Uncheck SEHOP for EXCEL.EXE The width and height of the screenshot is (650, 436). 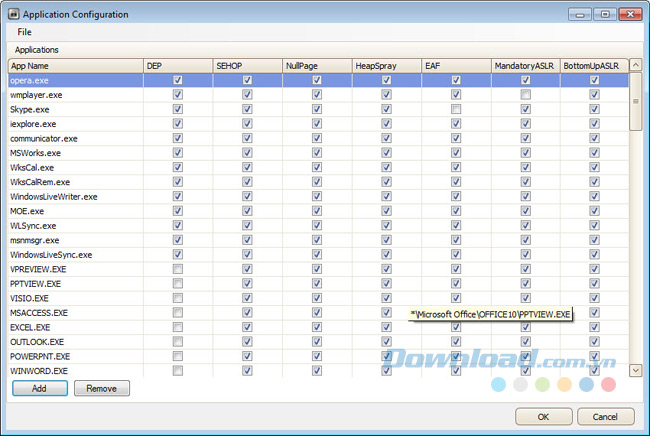(x=247, y=327)
